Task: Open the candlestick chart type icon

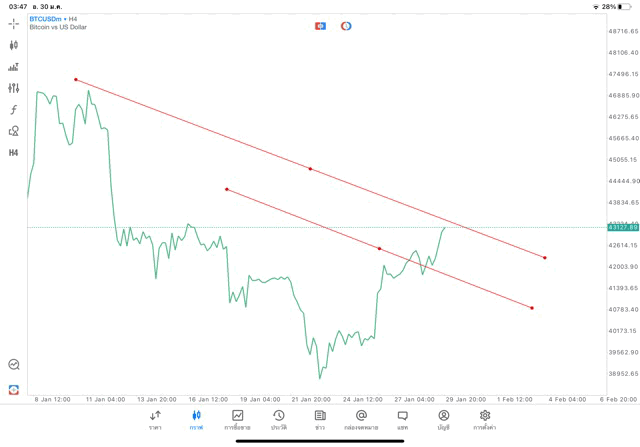Action: pyautogui.click(x=14, y=45)
